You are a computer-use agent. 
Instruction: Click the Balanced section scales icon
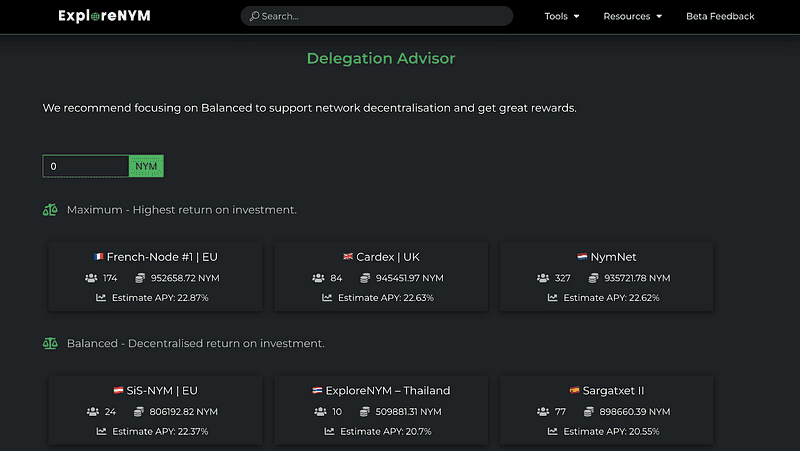click(x=50, y=343)
